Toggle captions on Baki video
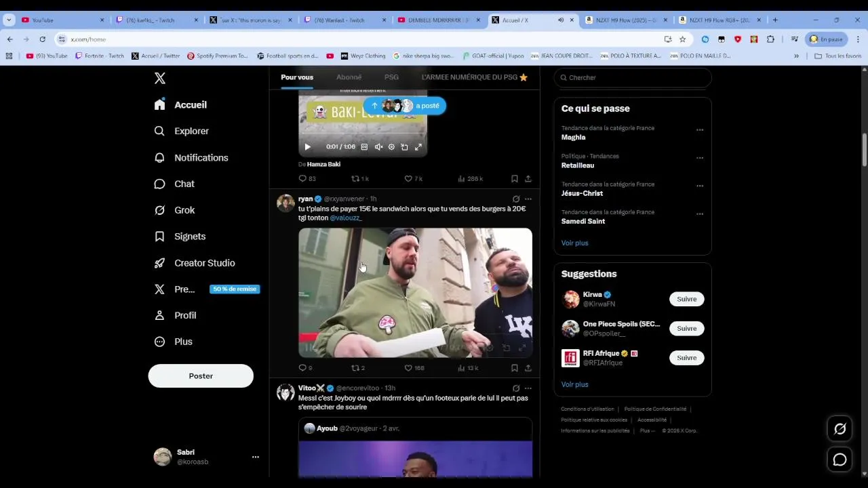 tap(364, 146)
